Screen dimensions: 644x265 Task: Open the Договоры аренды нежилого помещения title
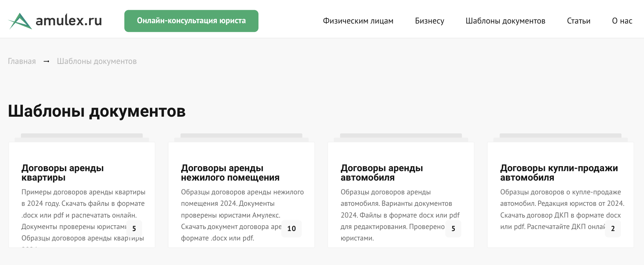click(x=230, y=173)
